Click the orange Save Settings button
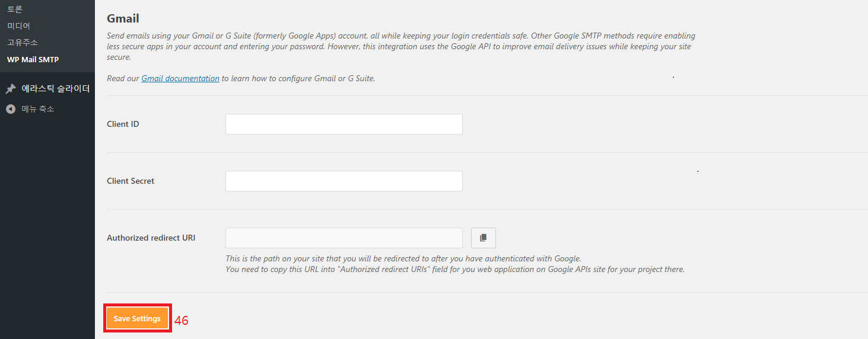 pyautogui.click(x=137, y=319)
